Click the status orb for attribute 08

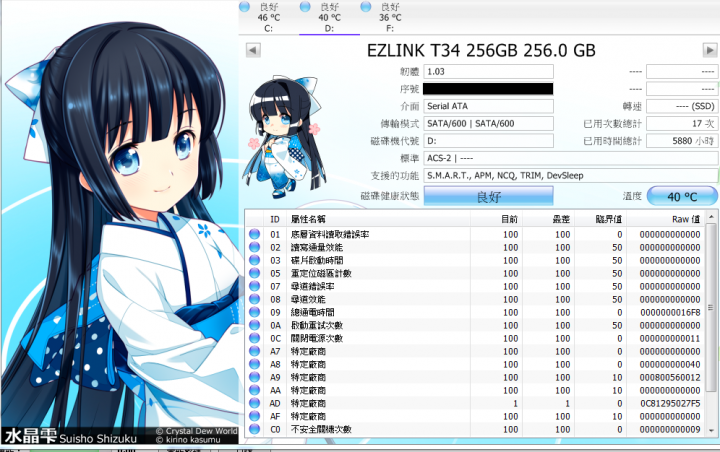(x=254, y=299)
